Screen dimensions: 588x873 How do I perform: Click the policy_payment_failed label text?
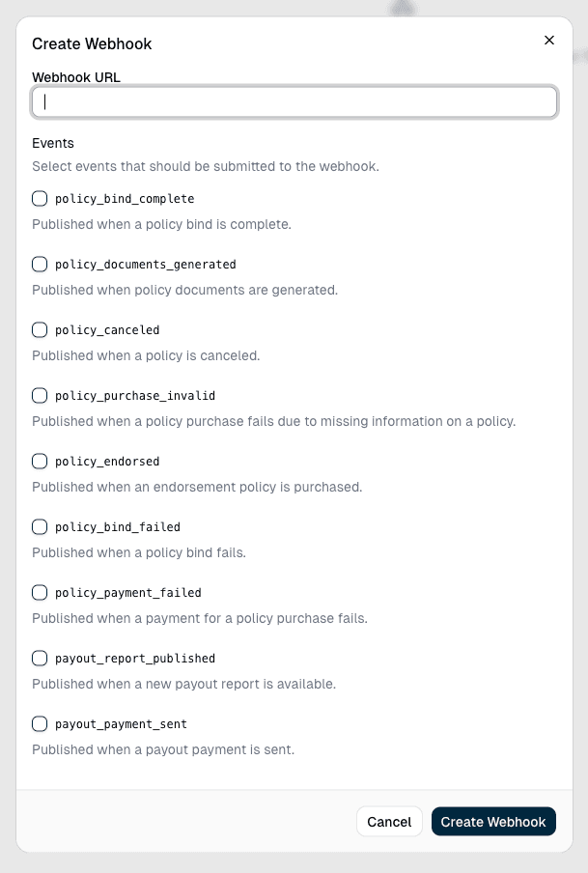coord(127,593)
